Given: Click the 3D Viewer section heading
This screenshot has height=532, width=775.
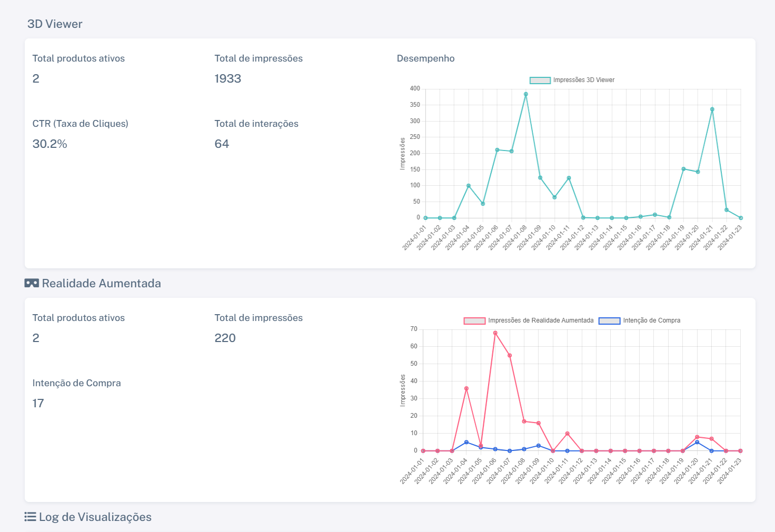Looking at the screenshot, I should 55,24.
